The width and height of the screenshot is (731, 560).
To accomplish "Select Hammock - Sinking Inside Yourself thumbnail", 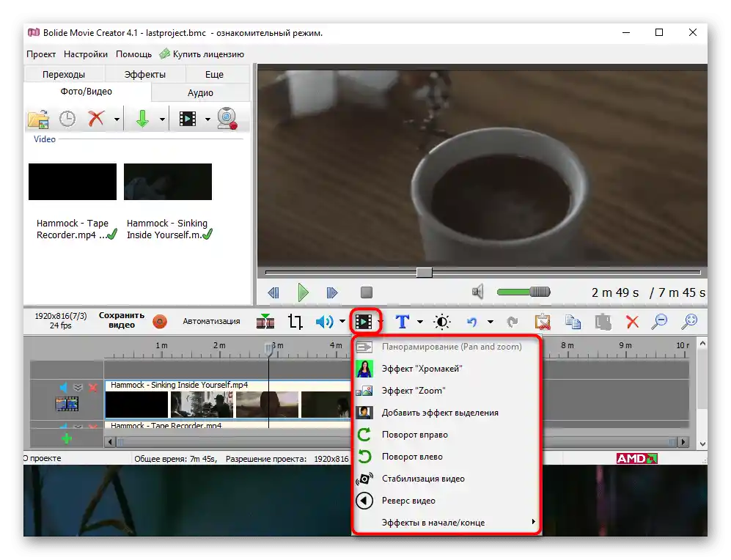I will (x=168, y=182).
